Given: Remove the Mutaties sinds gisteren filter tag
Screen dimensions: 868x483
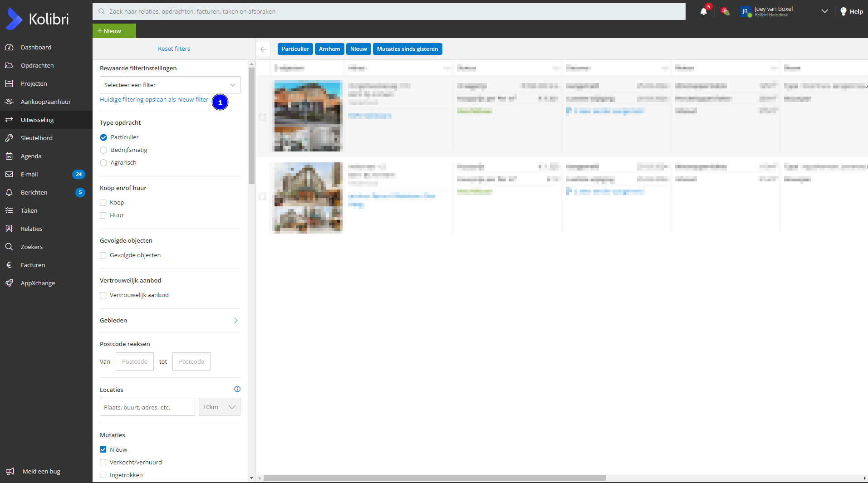Looking at the screenshot, I should [x=407, y=49].
